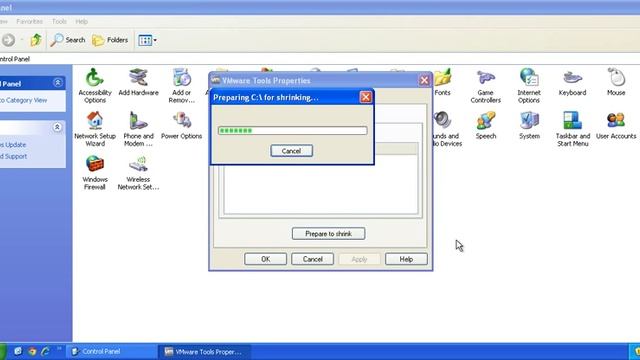Open the Views dropdown in toolbar
The width and height of the screenshot is (640, 360).
pos(147,40)
